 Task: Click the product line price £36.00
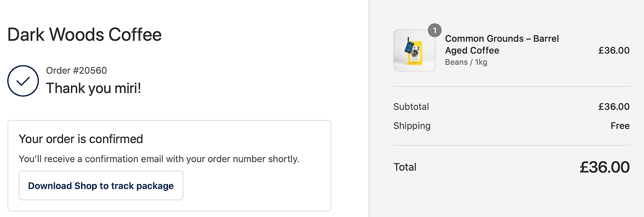tap(614, 50)
